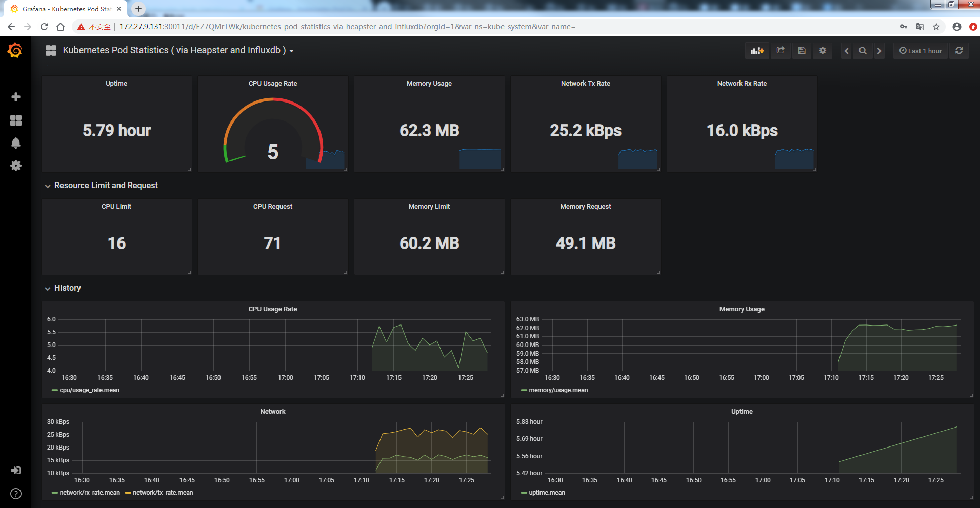Refresh the dashboard with the refresh icon
Image resolution: width=980 pixels, height=508 pixels.
click(959, 51)
